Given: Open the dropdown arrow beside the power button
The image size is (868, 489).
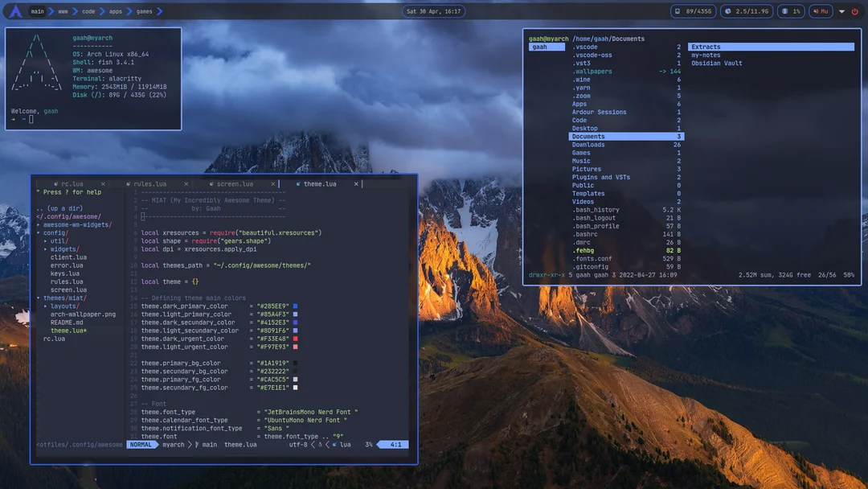Looking at the screenshot, I should point(841,11).
